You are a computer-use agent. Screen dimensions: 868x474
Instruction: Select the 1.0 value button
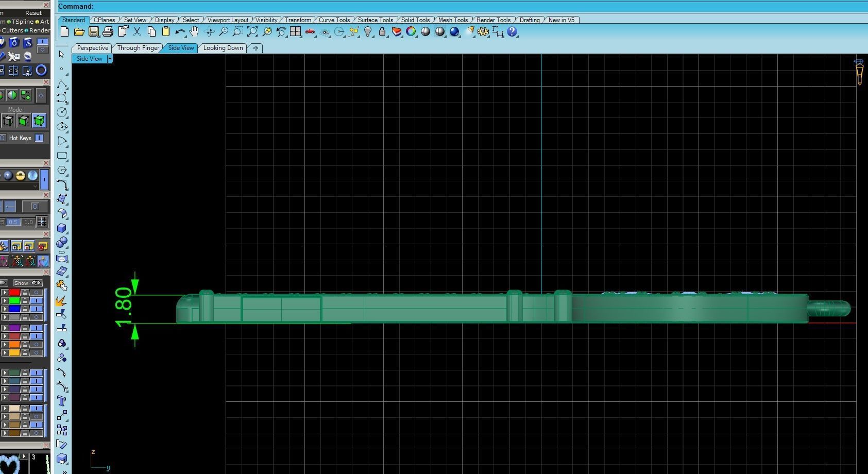[28, 222]
